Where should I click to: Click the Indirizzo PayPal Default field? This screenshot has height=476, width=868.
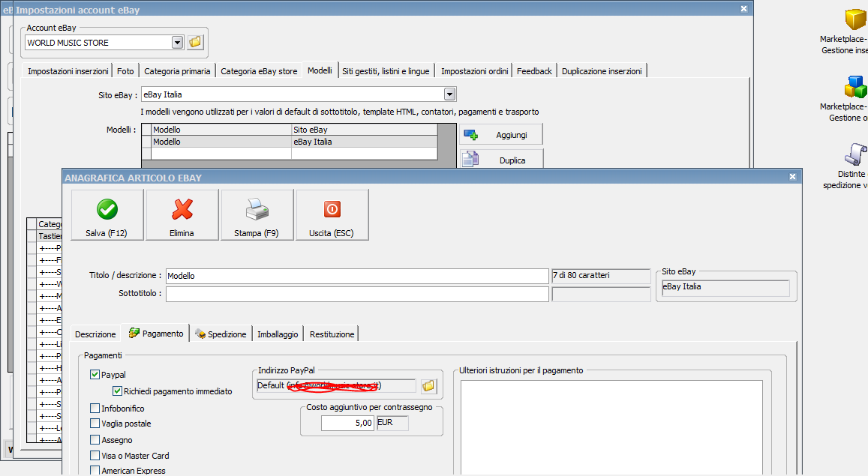click(x=336, y=386)
